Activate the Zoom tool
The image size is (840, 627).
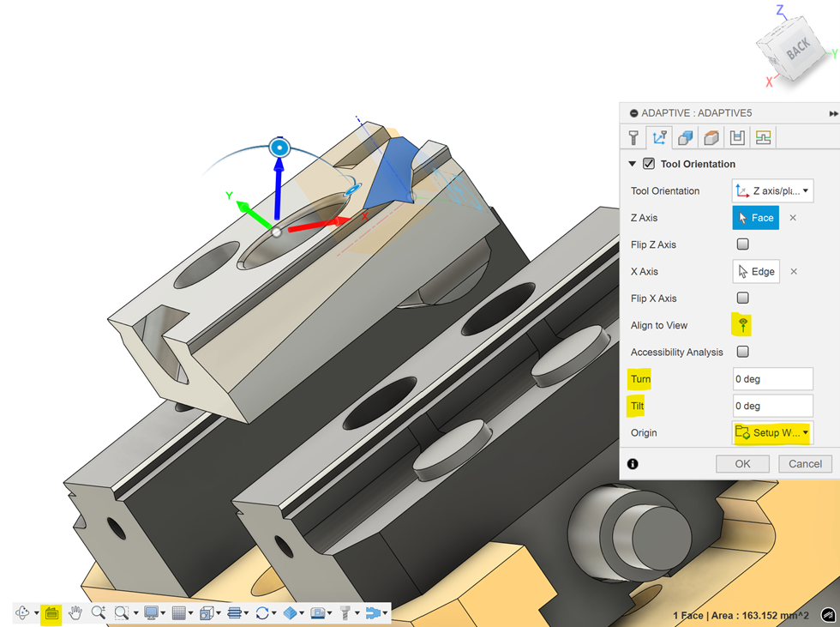[x=99, y=612]
